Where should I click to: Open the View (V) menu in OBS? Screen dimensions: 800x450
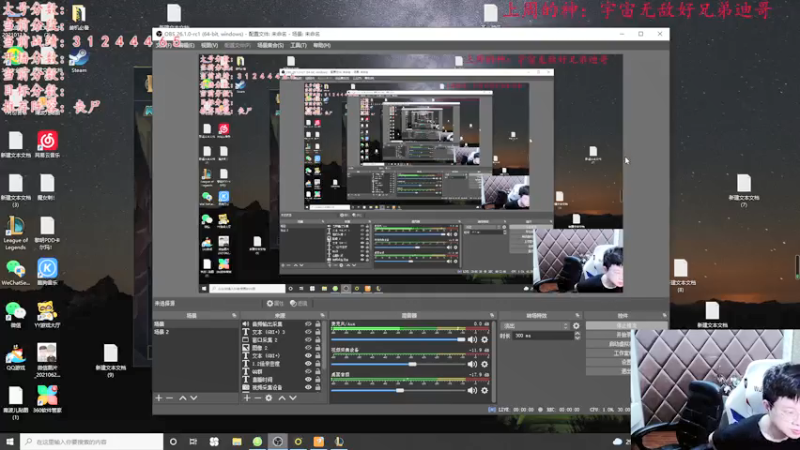[209, 45]
